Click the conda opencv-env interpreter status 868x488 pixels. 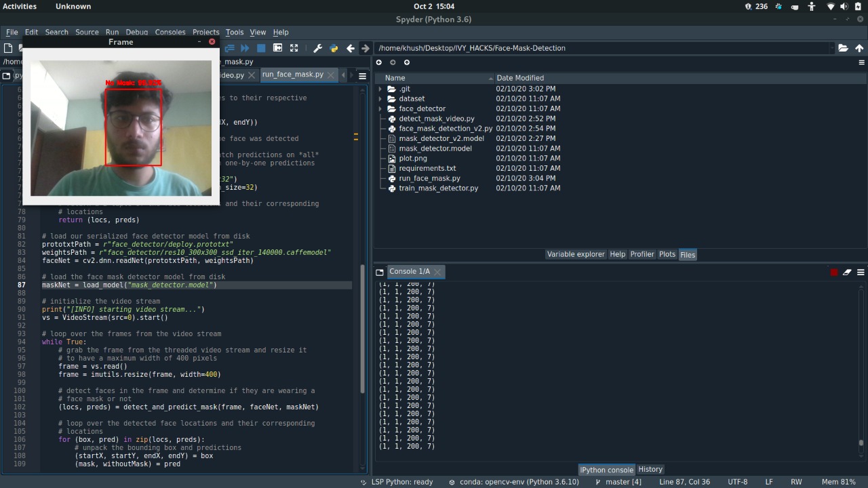click(514, 482)
